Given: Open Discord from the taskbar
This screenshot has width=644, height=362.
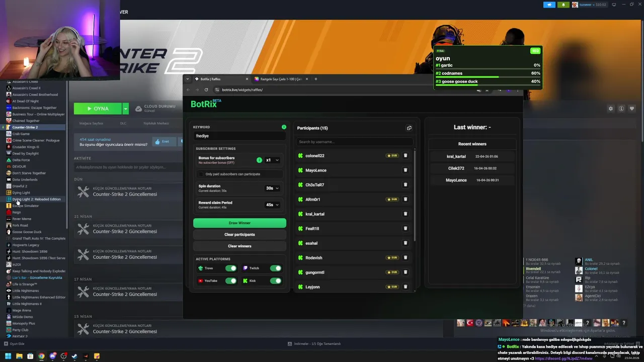Looking at the screenshot, I should 52,356.
